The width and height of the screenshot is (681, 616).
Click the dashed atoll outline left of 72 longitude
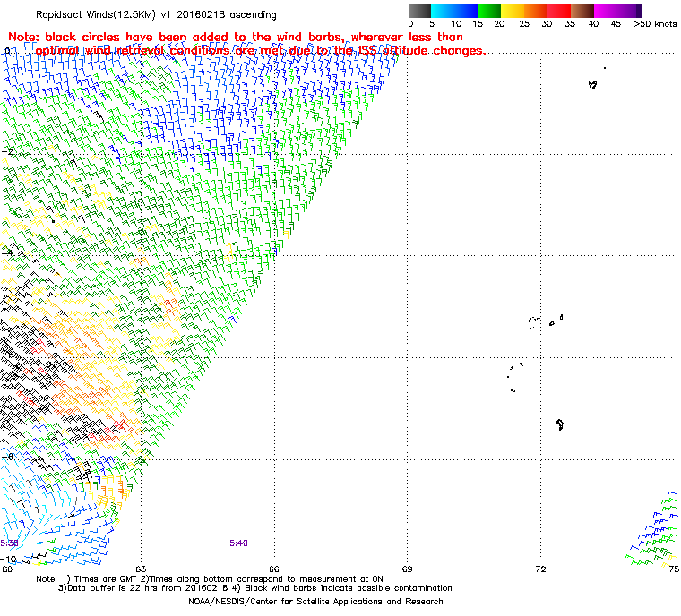[535, 323]
